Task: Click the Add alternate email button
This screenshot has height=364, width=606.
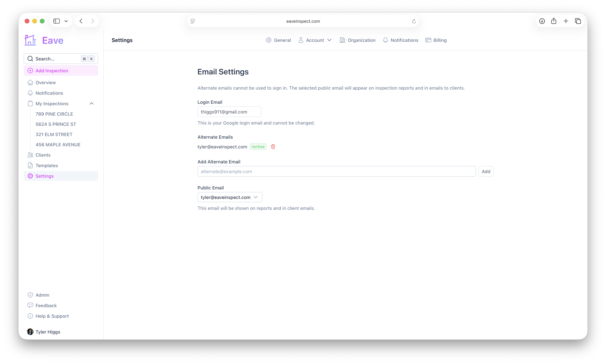Action: coord(486,171)
